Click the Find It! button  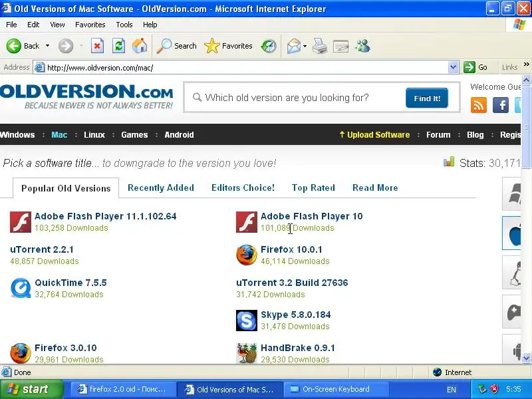[427, 98]
